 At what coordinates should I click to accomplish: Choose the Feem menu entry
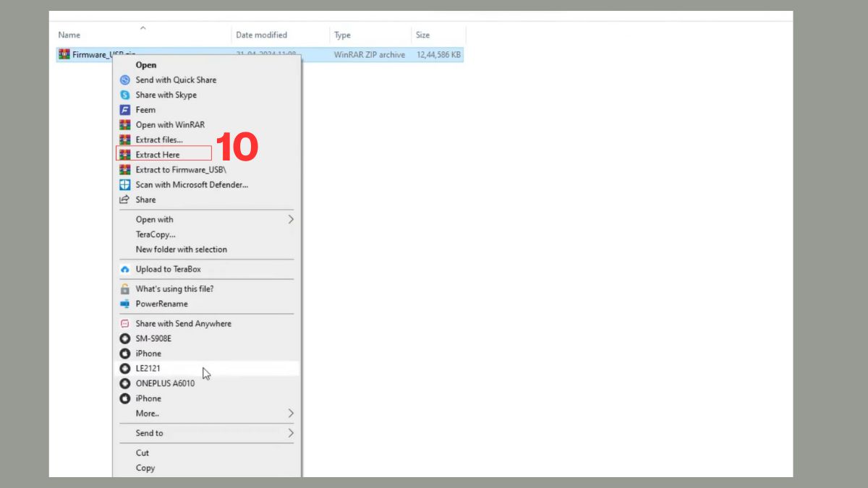coord(145,110)
